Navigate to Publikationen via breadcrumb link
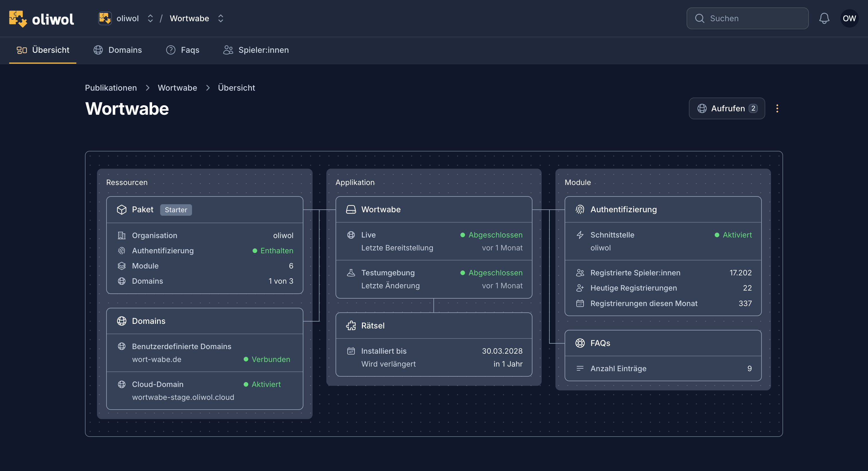 111,88
